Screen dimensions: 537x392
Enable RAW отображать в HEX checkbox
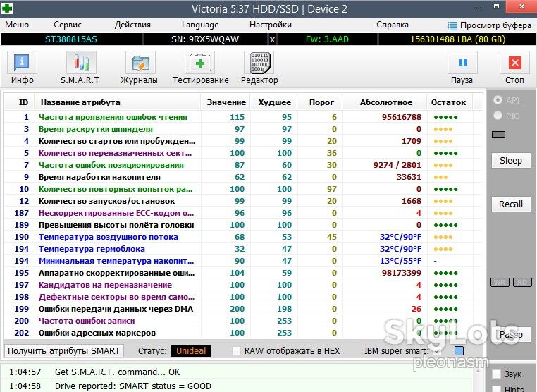[236, 351]
